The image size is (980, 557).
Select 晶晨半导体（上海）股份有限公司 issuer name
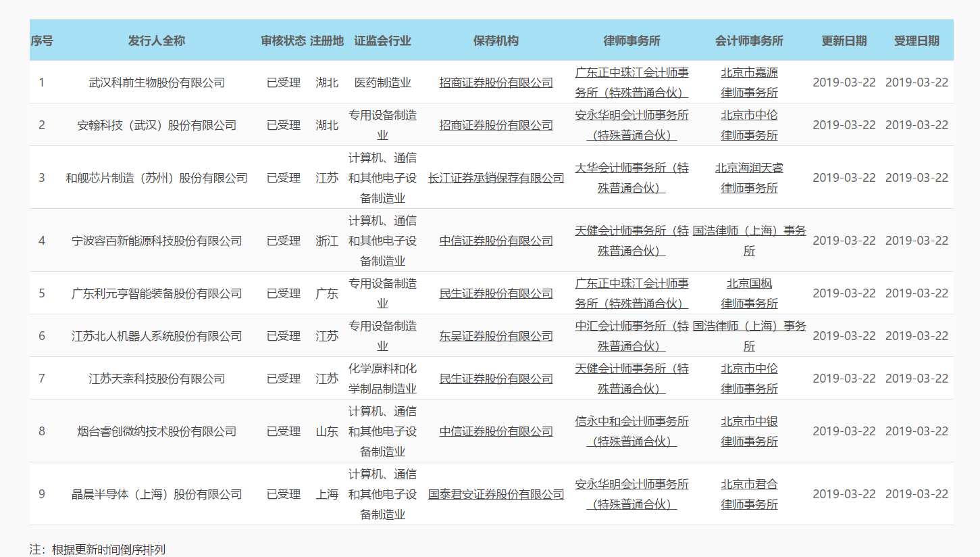coord(157,494)
